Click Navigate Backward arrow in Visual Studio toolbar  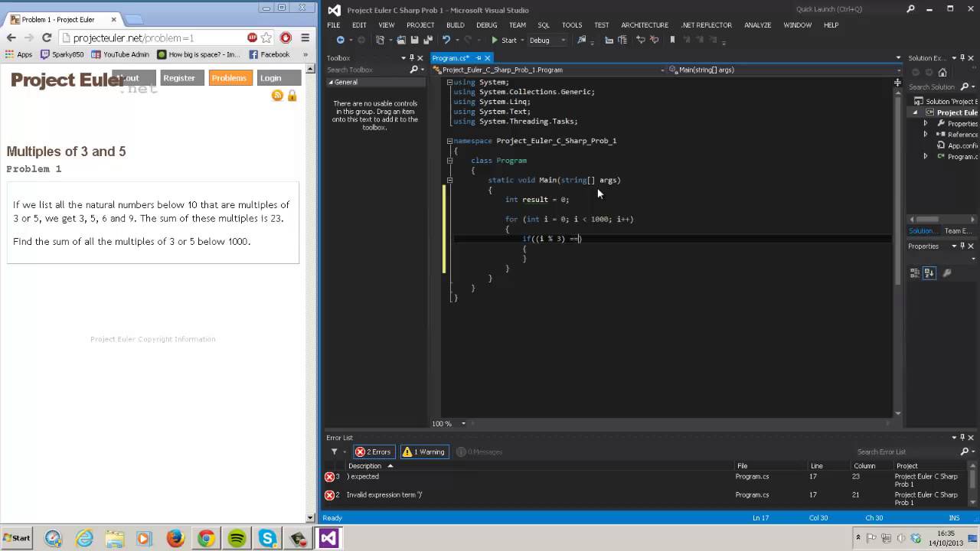(341, 40)
